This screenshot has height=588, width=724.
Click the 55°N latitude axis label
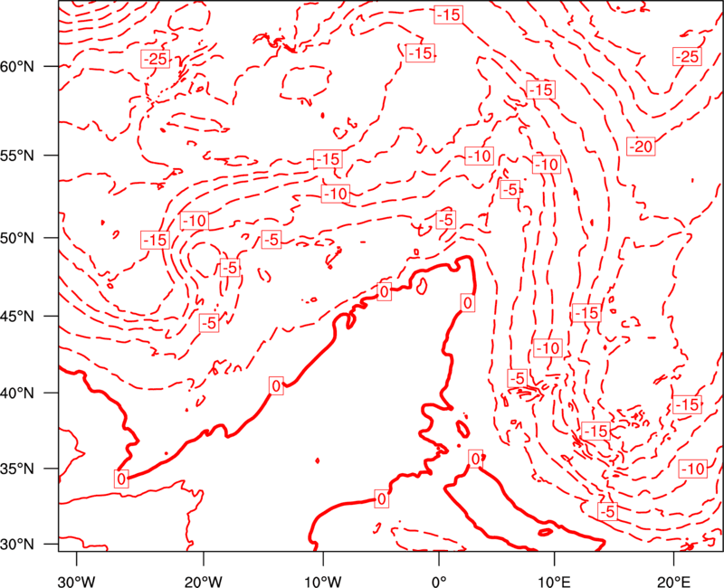[x=17, y=156]
